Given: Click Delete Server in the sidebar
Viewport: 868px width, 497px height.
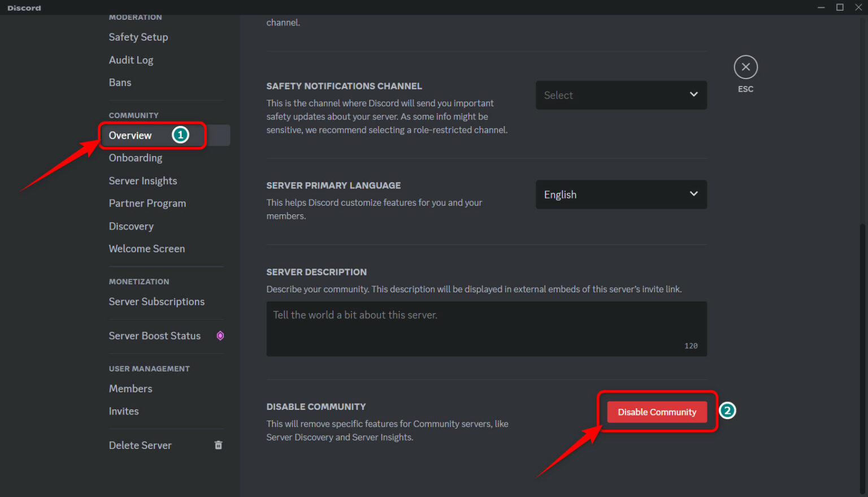Looking at the screenshot, I should (x=140, y=445).
